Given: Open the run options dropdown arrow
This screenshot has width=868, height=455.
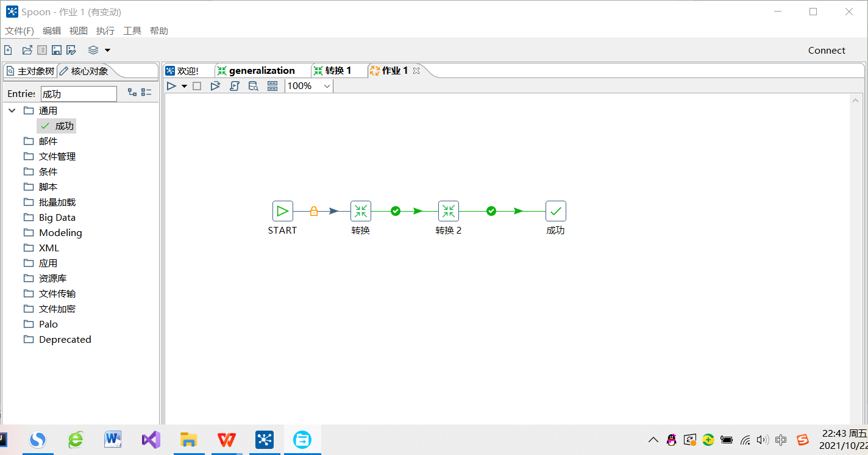Looking at the screenshot, I should 184,86.
